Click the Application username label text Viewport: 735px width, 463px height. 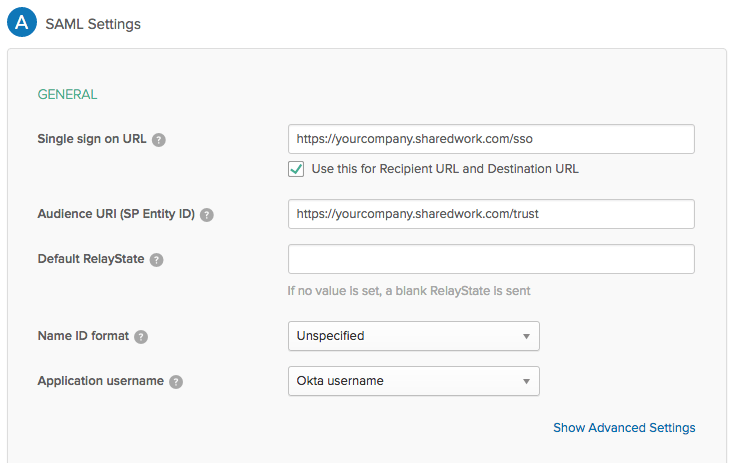tap(100, 381)
